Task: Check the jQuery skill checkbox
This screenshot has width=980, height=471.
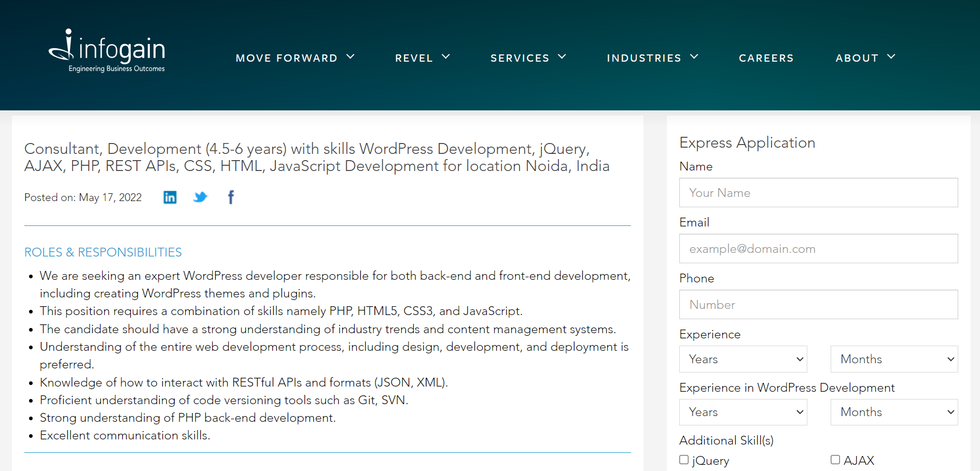Action: [684, 460]
